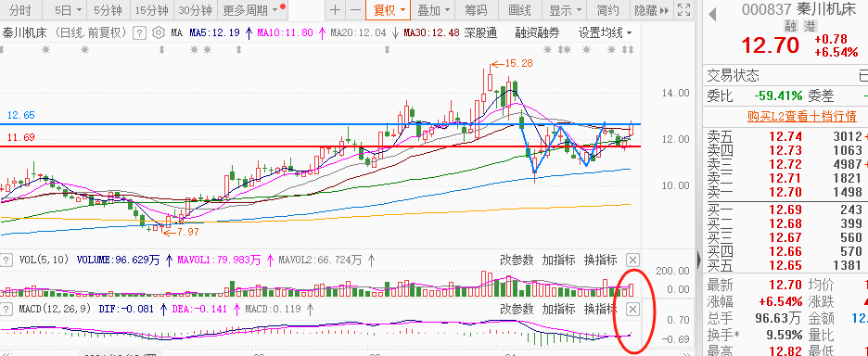
Task: Open the moving average settings gear
Action: tap(159, 32)
